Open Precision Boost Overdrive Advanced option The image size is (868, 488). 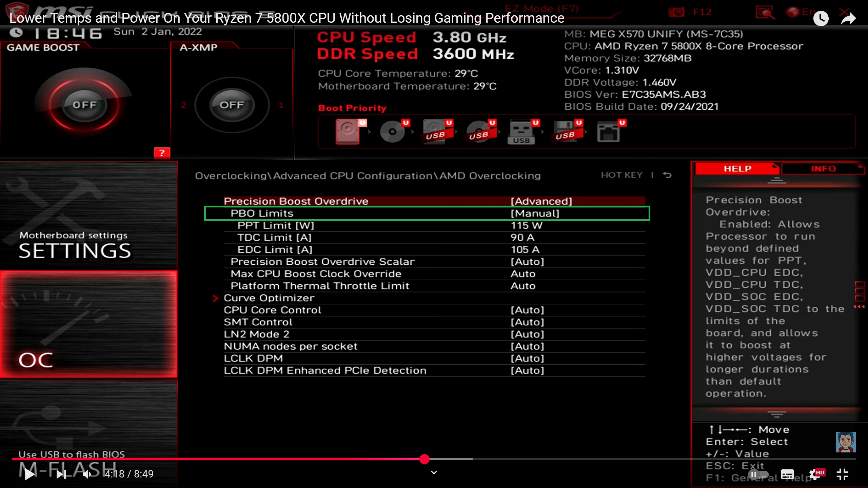pos(541,201)
